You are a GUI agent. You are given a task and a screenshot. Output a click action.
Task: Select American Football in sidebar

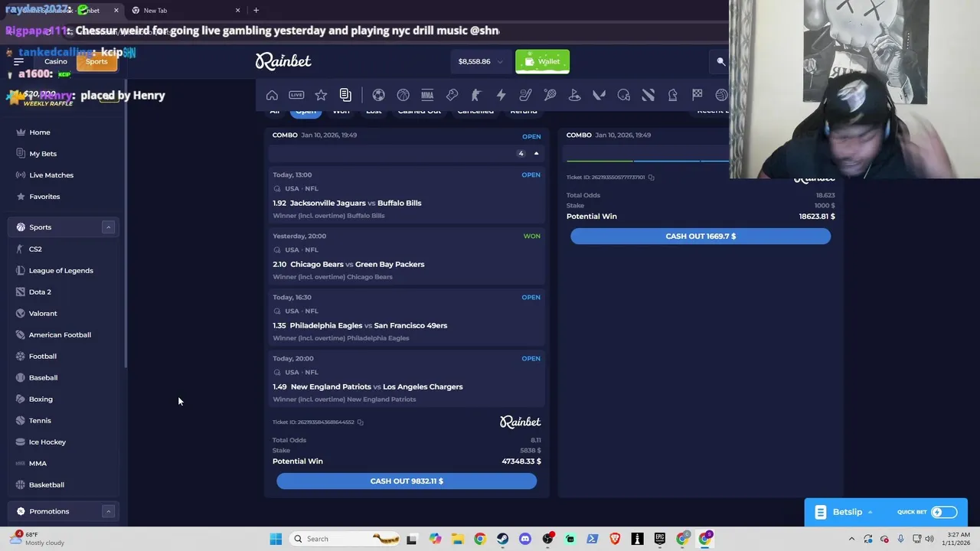coord(60,334)
